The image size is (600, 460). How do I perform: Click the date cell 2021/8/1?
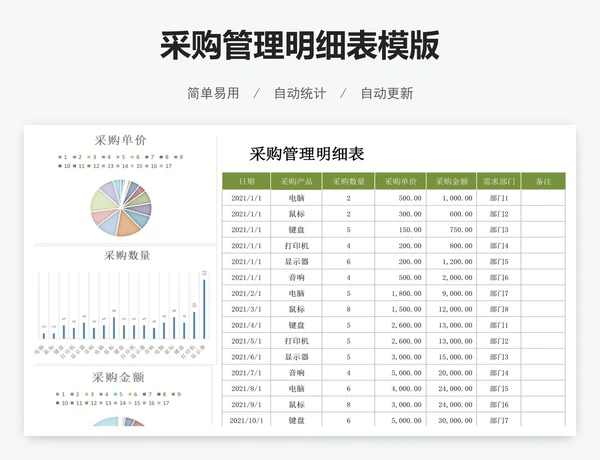coord(246,389)
